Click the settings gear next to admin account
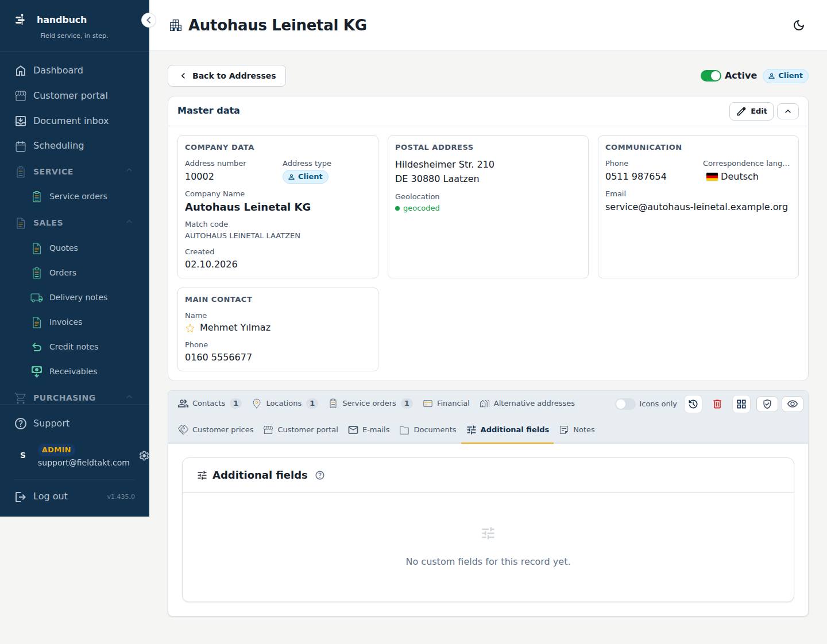The width and height of the screenshot is (827, 644). point(144,456)
